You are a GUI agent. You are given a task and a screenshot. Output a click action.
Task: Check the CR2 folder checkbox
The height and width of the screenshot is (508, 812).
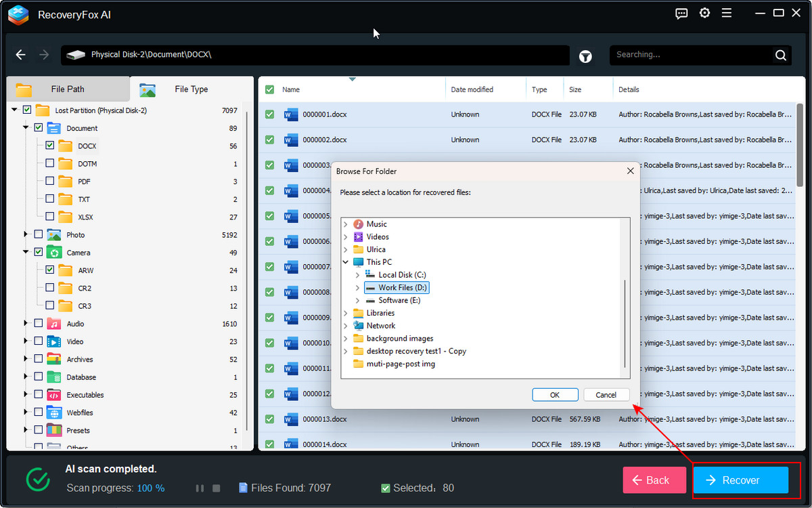[50, 288]
